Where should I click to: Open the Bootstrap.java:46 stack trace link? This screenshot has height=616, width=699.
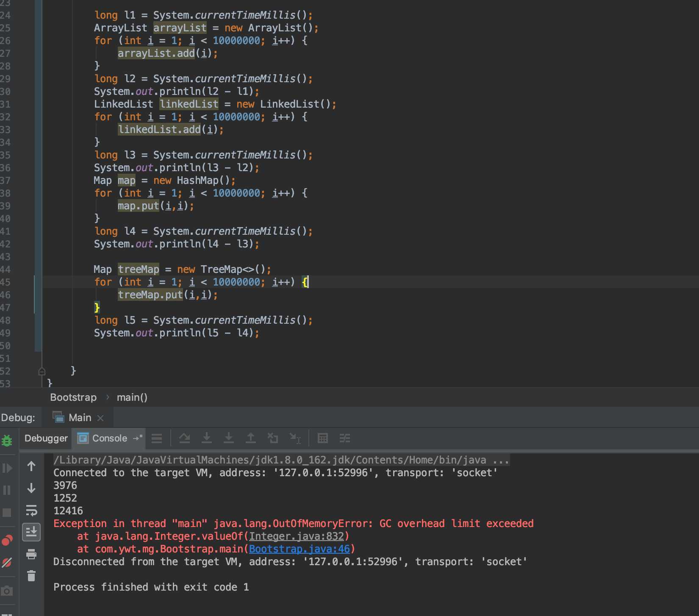click(300, 549)
